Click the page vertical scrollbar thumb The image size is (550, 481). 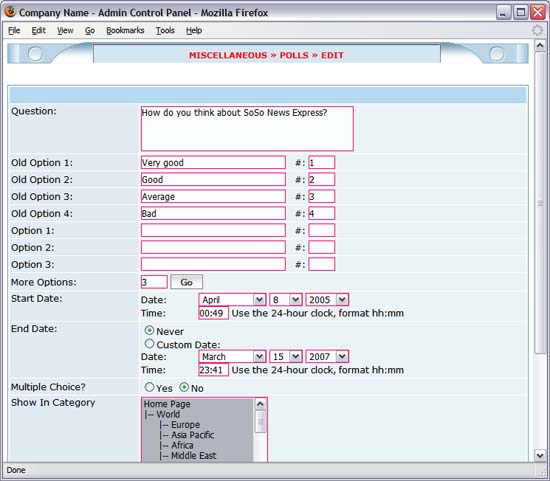click(x=540, y=203)
